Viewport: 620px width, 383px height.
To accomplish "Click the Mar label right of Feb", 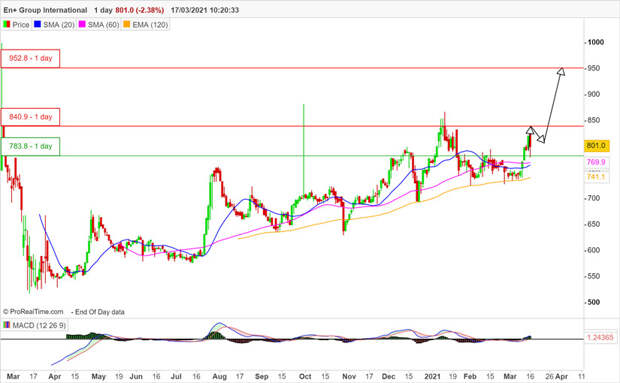I will pyautogui.click(x=510, y=377).
